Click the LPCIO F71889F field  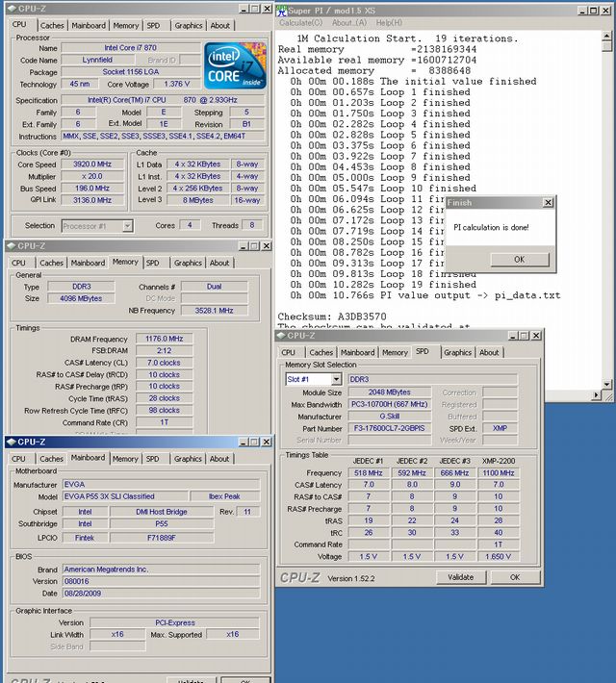click(162, 538)
